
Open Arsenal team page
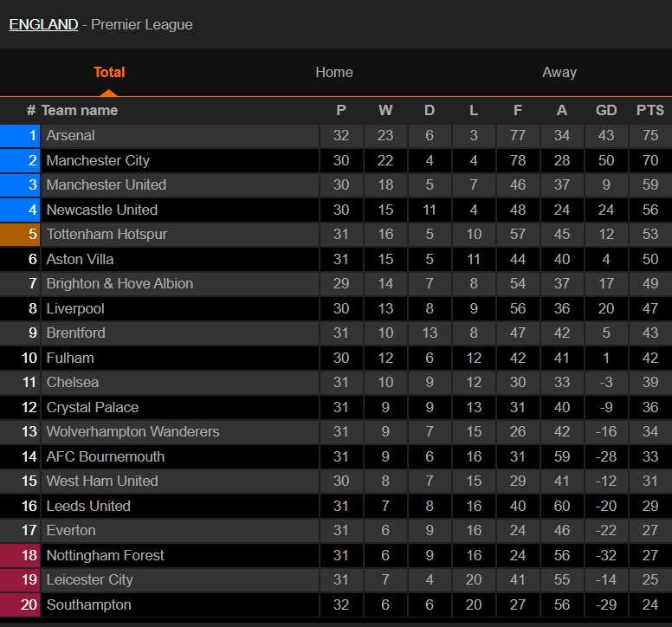point(70,135)
